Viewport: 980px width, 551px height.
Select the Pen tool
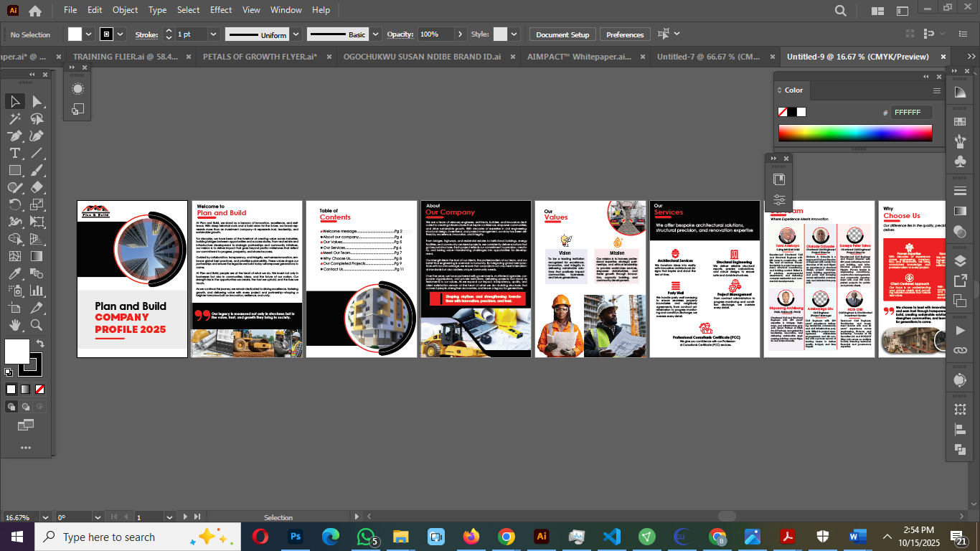pos(14,136)
